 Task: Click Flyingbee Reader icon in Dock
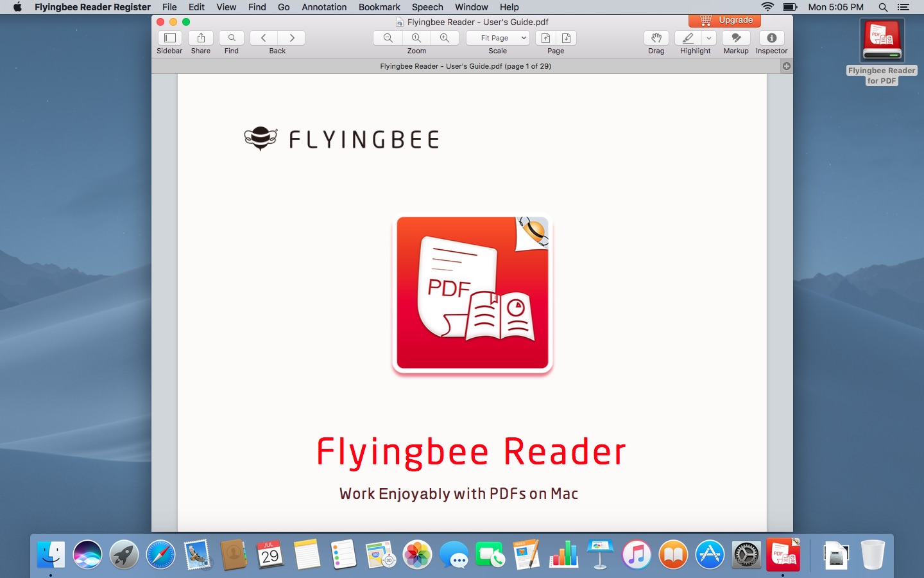pos(783,555)
